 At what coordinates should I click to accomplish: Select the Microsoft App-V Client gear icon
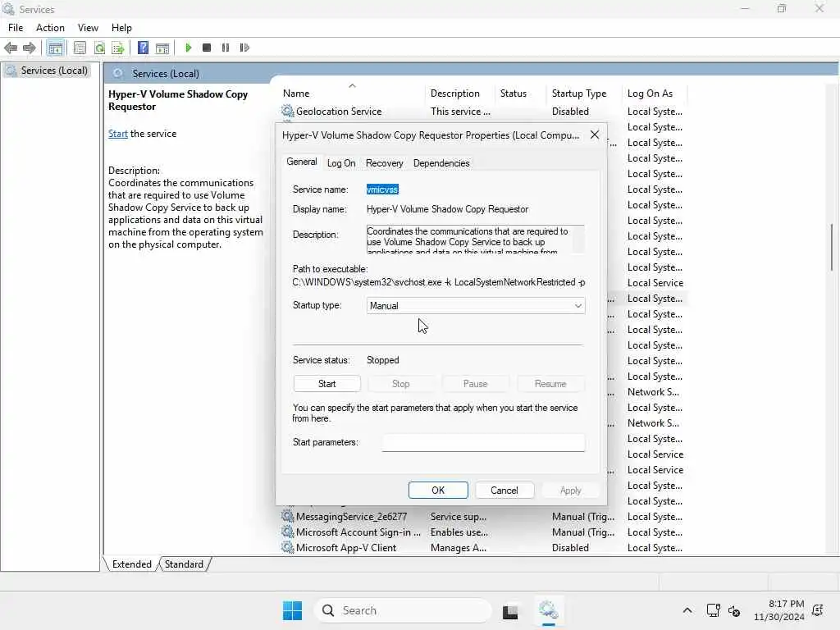(287, 547)
